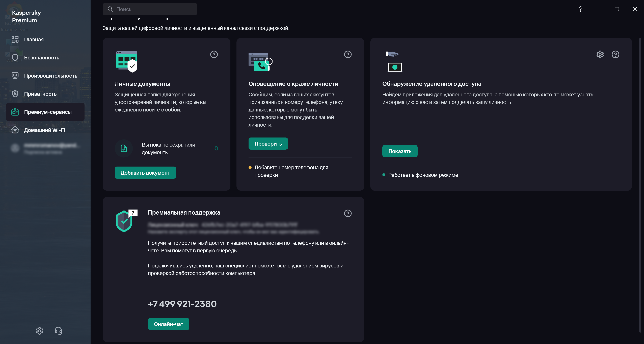Navigate to Приватность section
The height and width of the screenshot is (344, 644).
point(40,94)
